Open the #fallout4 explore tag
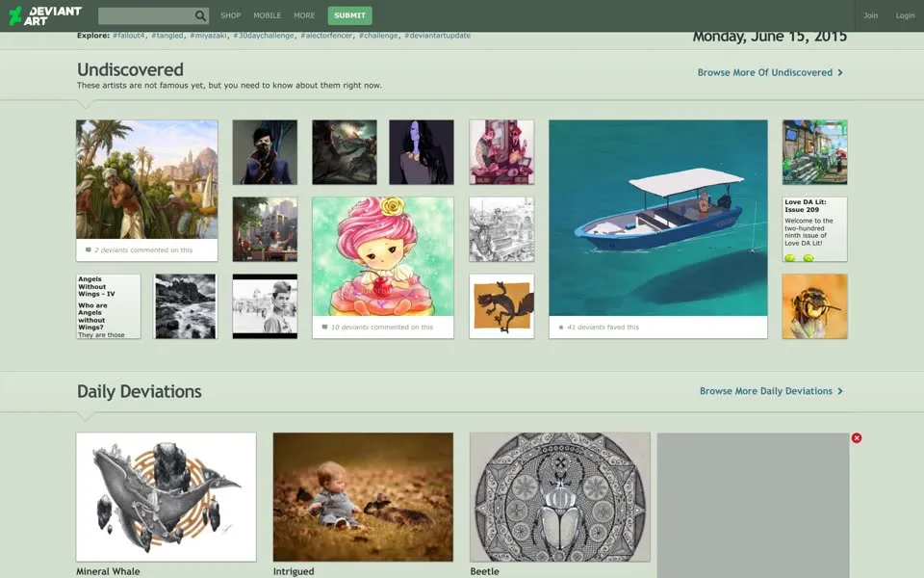The image size is (924, 578). [128, 36]
